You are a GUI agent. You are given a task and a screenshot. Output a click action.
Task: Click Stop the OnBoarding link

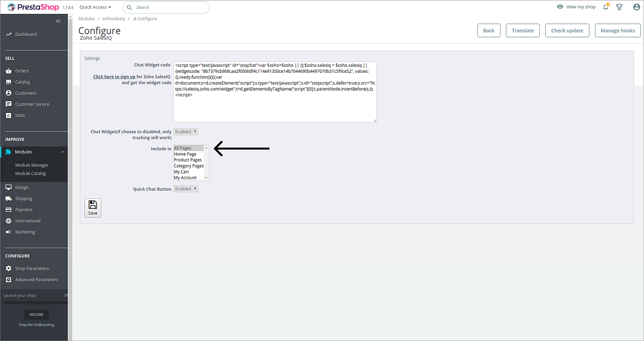click(x=36, y=325)
